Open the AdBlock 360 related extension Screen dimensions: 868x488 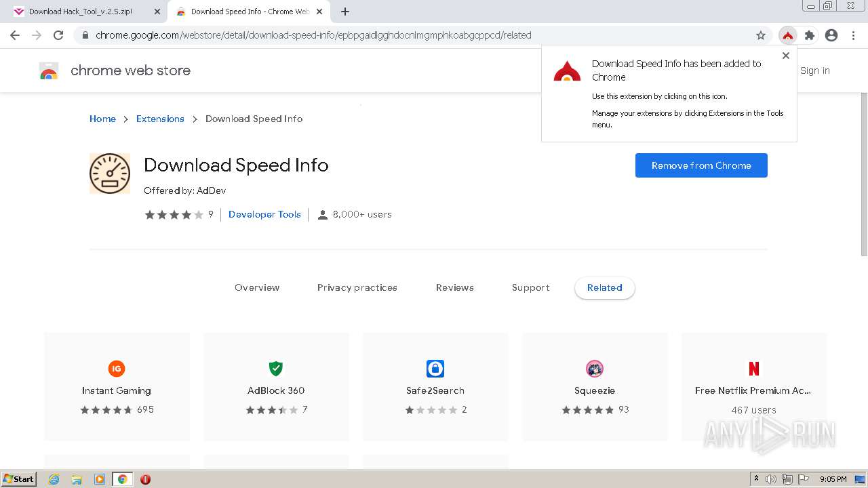pos(276,386)
